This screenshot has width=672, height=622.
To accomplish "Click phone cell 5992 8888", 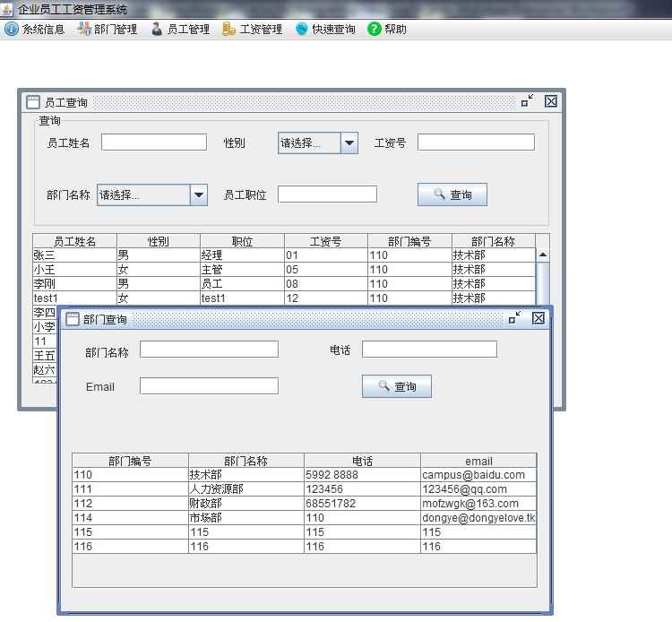I will [363, 474].
